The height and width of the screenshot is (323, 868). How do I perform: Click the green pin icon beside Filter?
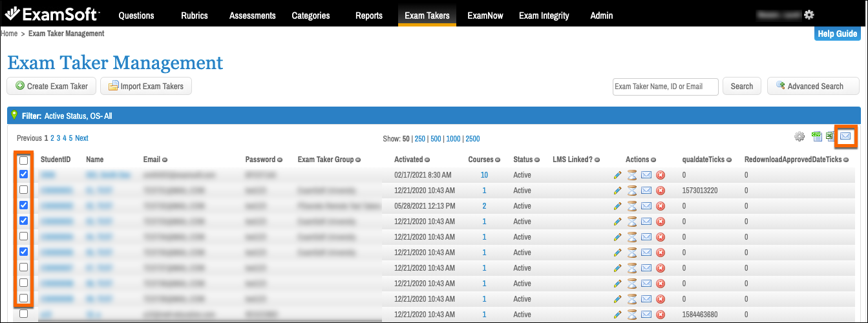pos(14,115)
